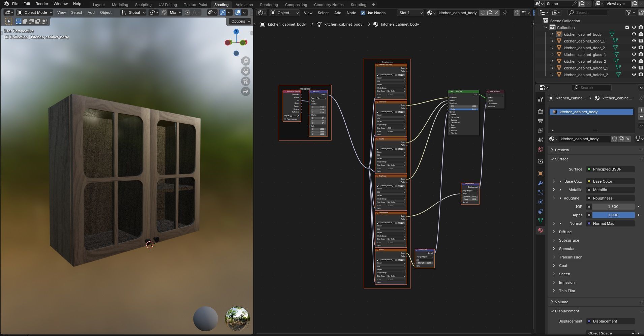Open the Output properties tab
The height and width of the screenshot is (336, 644).
541,121
